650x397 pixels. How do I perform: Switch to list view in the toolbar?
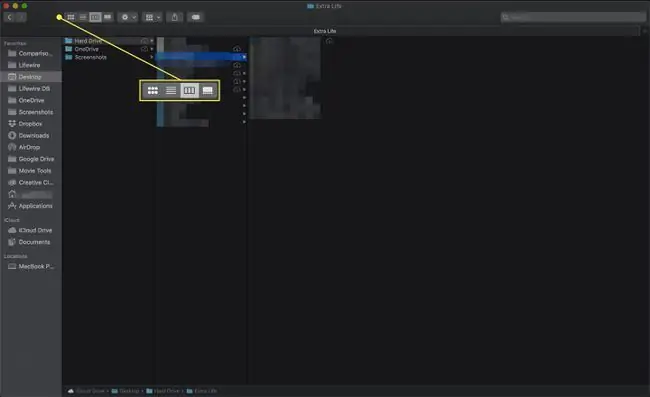coord(83,17)
